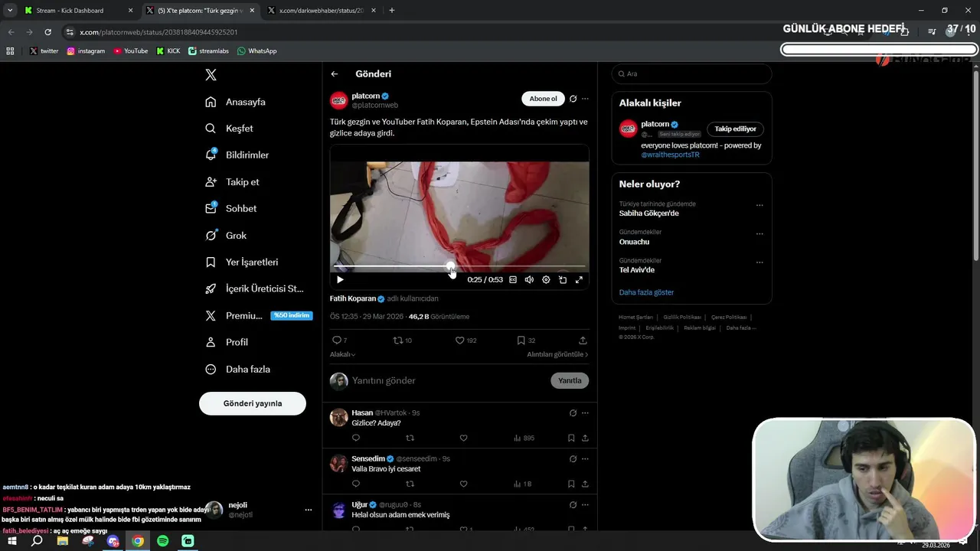Open streamlabs bookmark
This screenshot has height=551, width=980.
[x=208, y=51]
